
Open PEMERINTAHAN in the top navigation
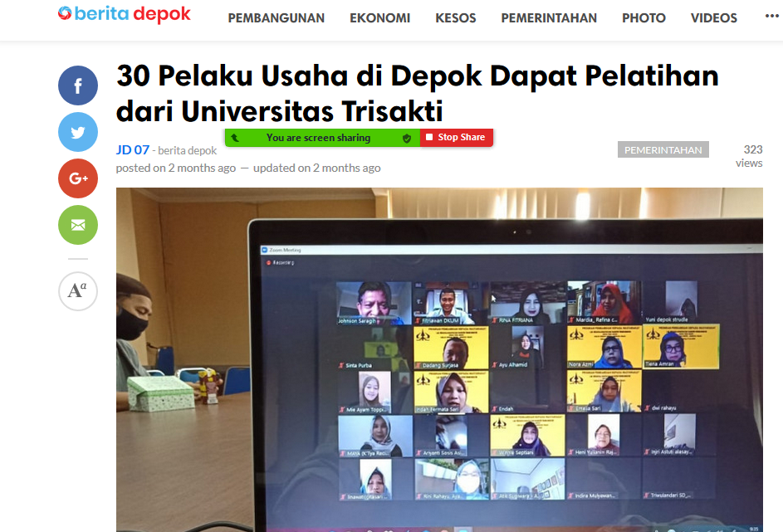[x=549, y=18]
